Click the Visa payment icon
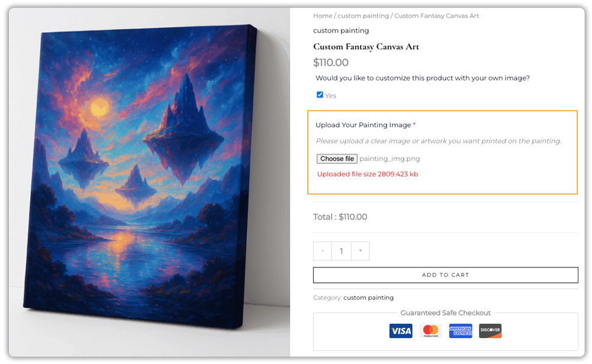Image resolution: width=592 pixels, height=364 pixels. tap(401, 331)
